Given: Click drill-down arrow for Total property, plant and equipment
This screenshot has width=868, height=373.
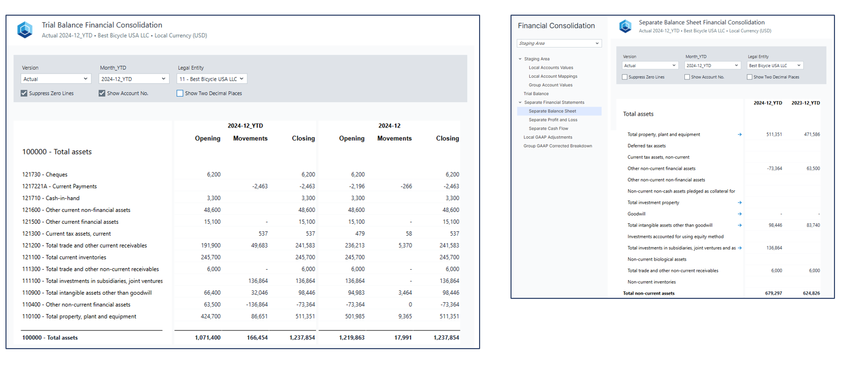Looking at the screenshot, I should coord(739,135).
